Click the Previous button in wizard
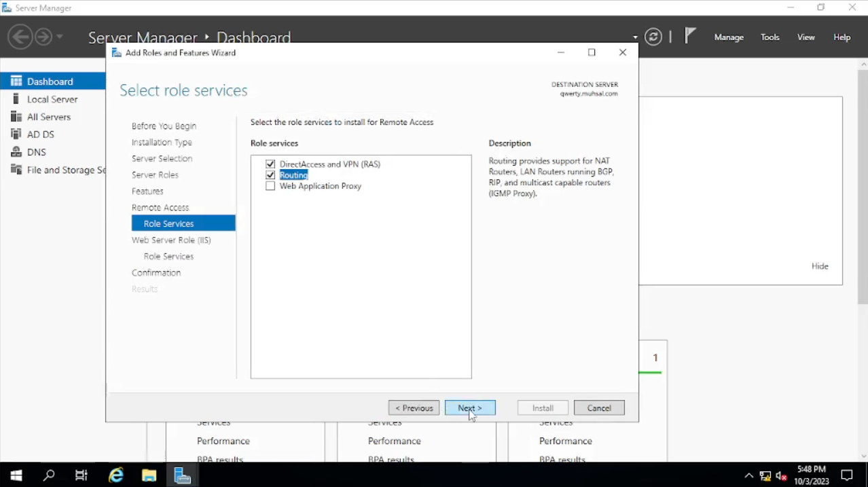 pyautogui.click(x=414, y=408)
